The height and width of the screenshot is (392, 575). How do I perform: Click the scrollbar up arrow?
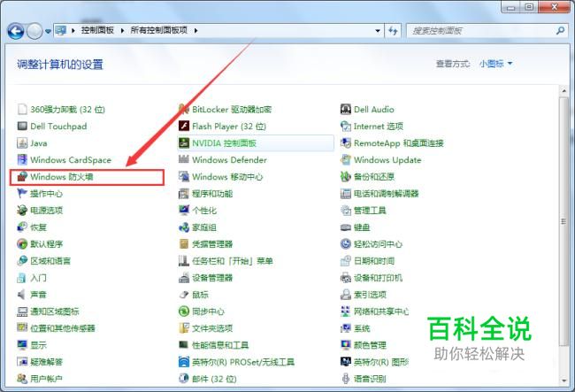(564, 90)
